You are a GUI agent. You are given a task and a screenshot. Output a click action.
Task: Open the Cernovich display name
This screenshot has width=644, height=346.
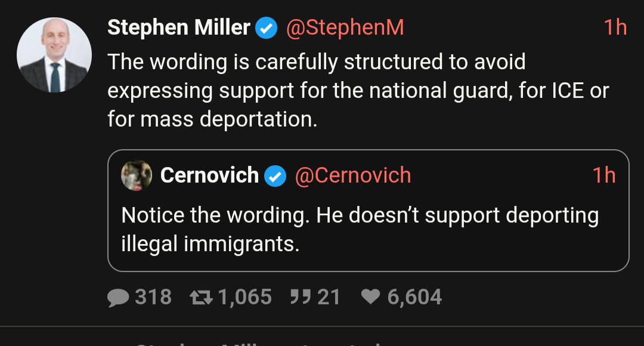(x=209, y=175)
